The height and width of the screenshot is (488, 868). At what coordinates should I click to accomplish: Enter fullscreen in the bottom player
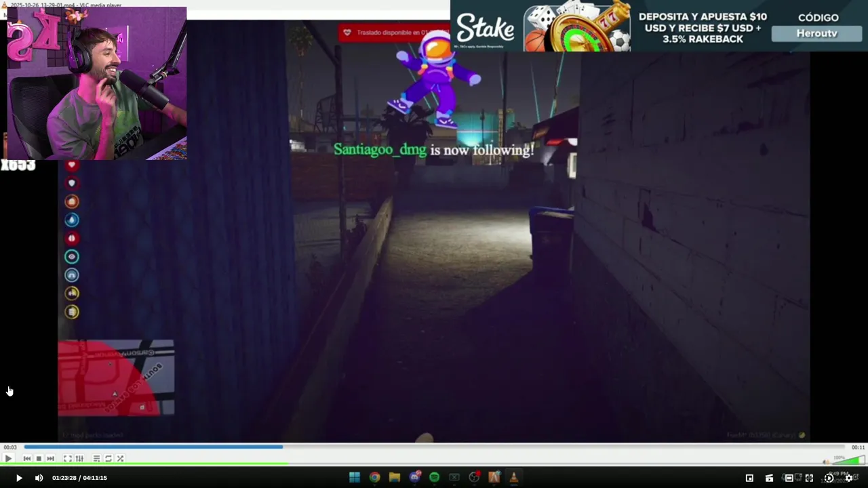[809, 478]
